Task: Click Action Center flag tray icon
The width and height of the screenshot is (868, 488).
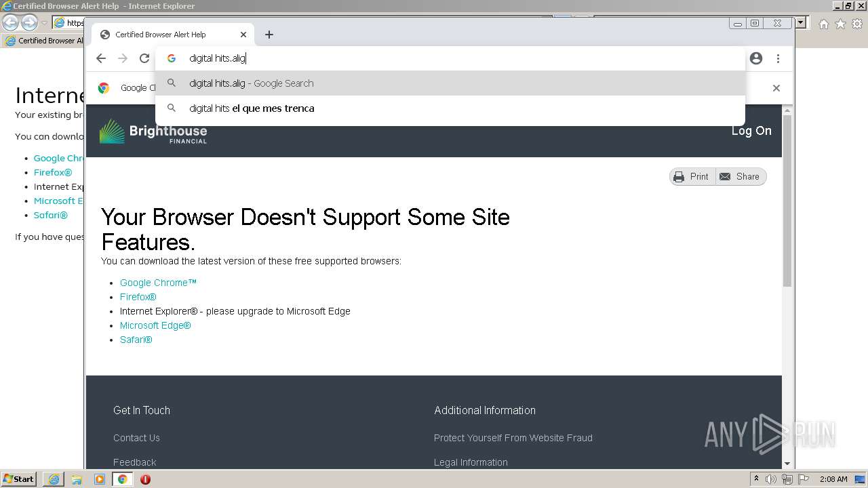Action: coord(803,479)
